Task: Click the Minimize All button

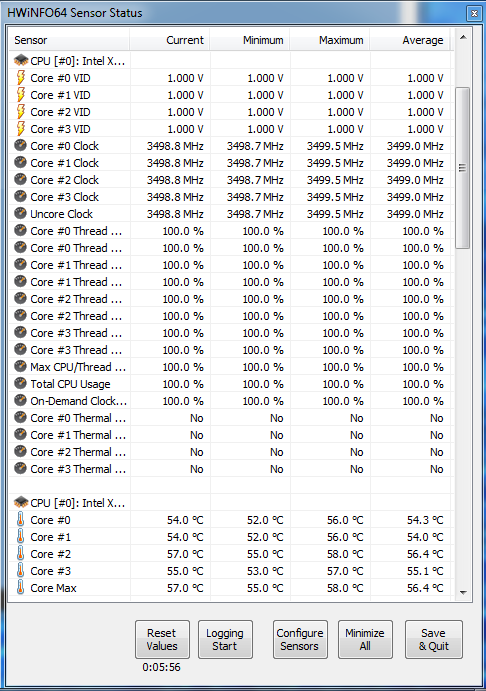Action: coord(365,639)
